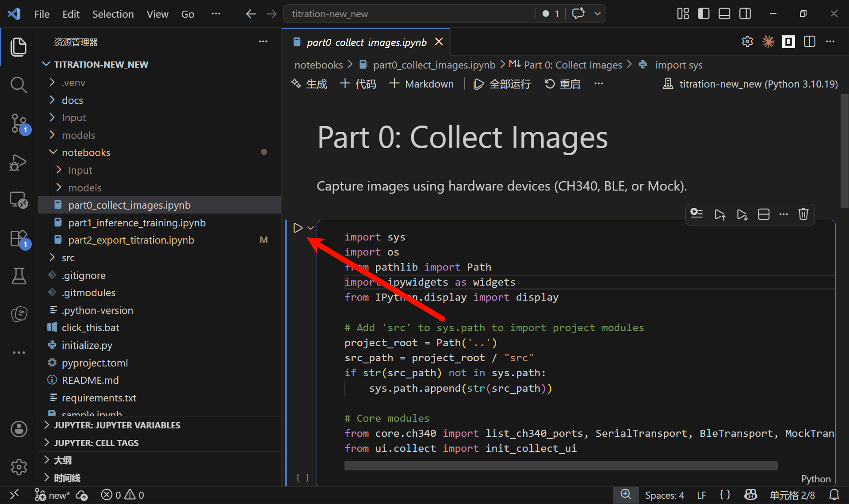Open chat dropdown arrow in title bar
Screen dimensions: 849x504
[597, 14]
